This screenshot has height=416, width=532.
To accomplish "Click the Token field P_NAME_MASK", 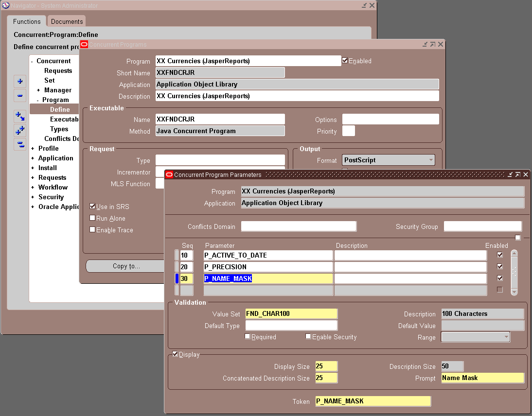I will [x=373, y=401].
